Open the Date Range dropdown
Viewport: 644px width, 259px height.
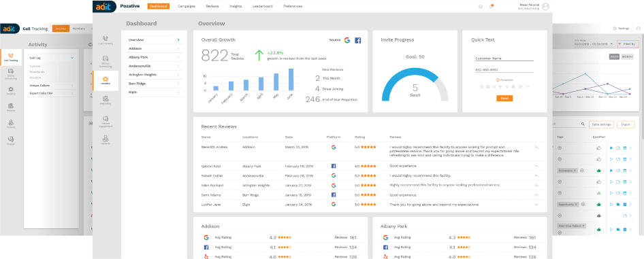click(x=594, y=44)
